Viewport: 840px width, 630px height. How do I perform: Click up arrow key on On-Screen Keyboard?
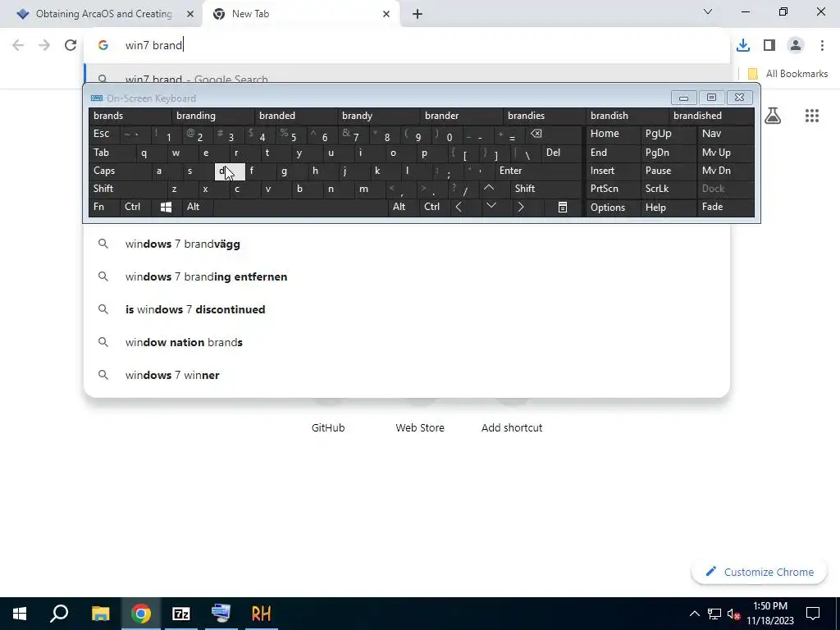click(x=489, y=189)
